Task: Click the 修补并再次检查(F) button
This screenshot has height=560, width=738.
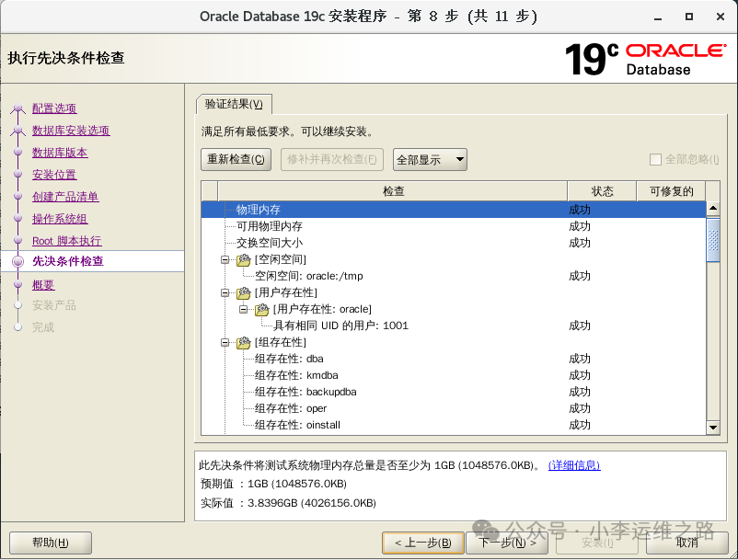Action: pos(332,159)
